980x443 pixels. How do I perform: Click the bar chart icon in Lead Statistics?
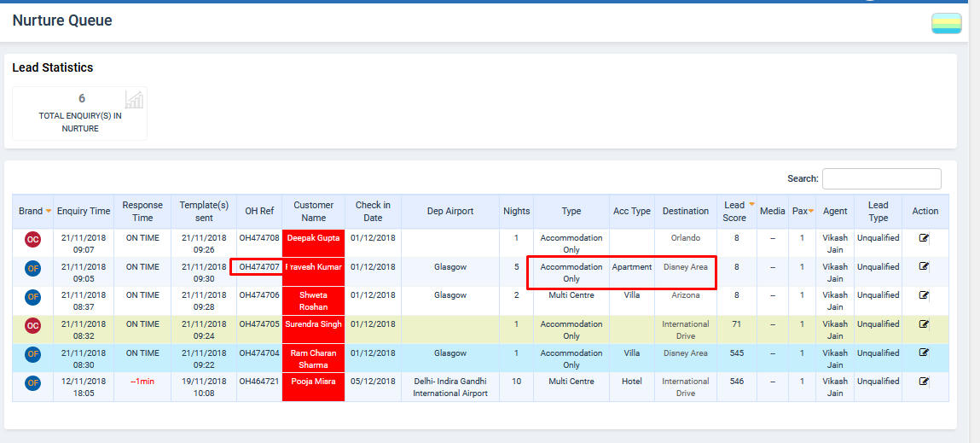point(134,99)
